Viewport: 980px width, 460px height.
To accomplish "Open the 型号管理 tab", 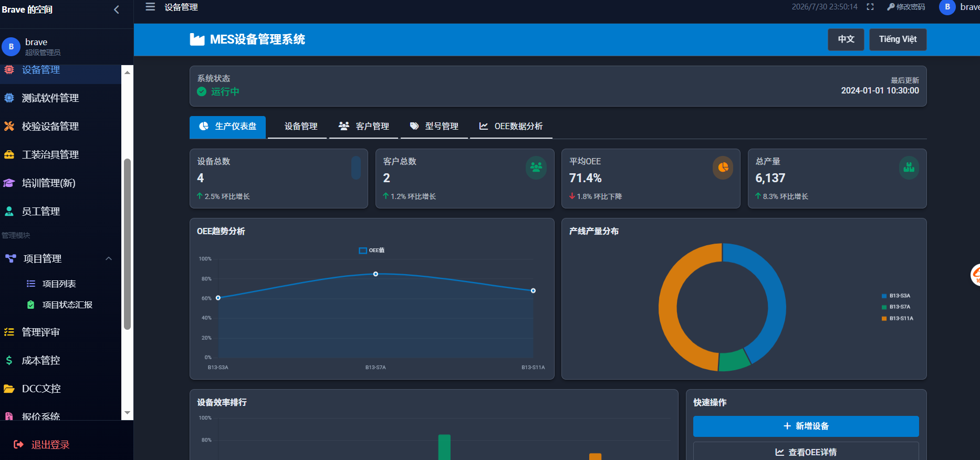I will (x=434, y=127).
